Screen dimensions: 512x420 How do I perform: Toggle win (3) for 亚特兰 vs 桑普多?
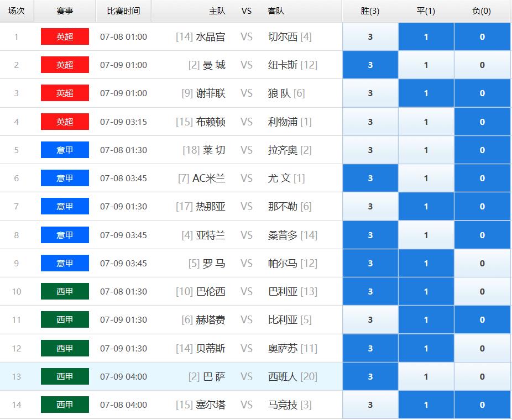tap(370, 235)
